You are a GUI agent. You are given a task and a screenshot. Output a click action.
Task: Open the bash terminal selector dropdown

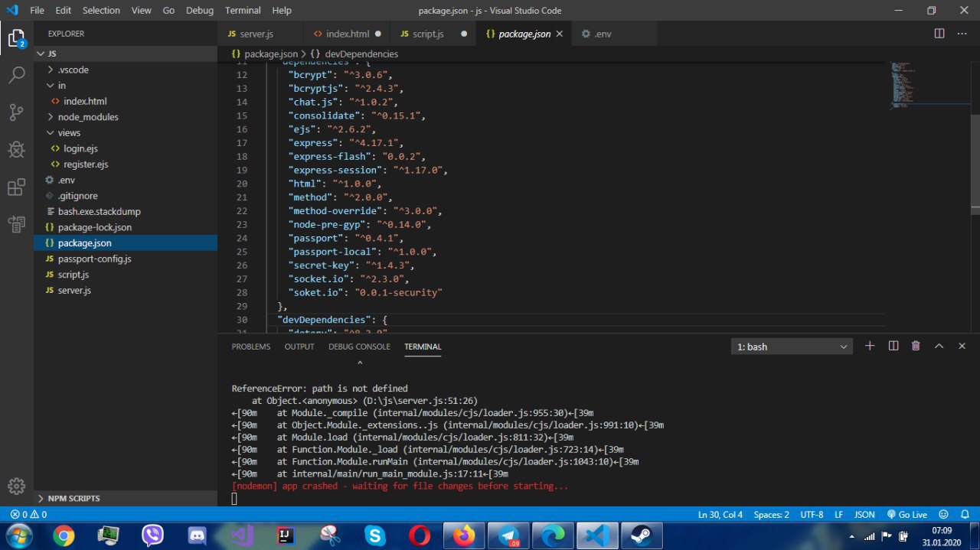(x=792, y=347)
